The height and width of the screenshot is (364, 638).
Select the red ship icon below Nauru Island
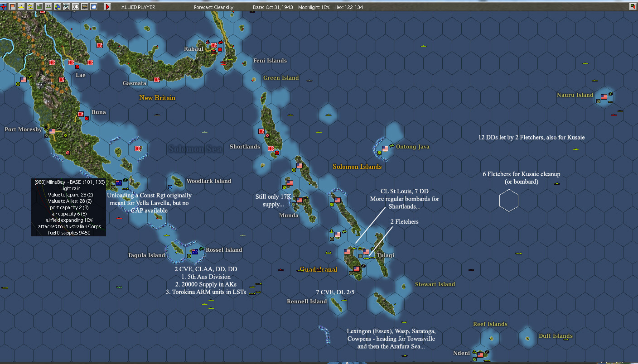(614, 115)
